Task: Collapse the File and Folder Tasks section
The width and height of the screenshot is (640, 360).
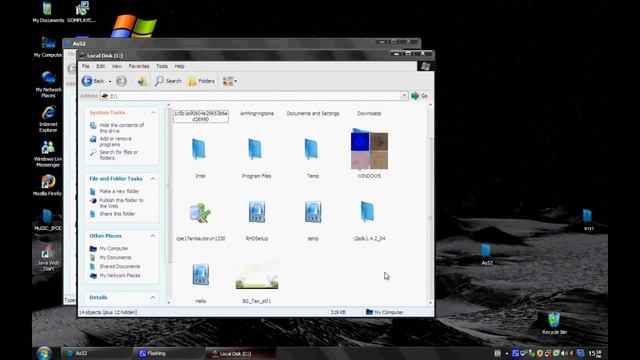Action: [x=153, y=179]
